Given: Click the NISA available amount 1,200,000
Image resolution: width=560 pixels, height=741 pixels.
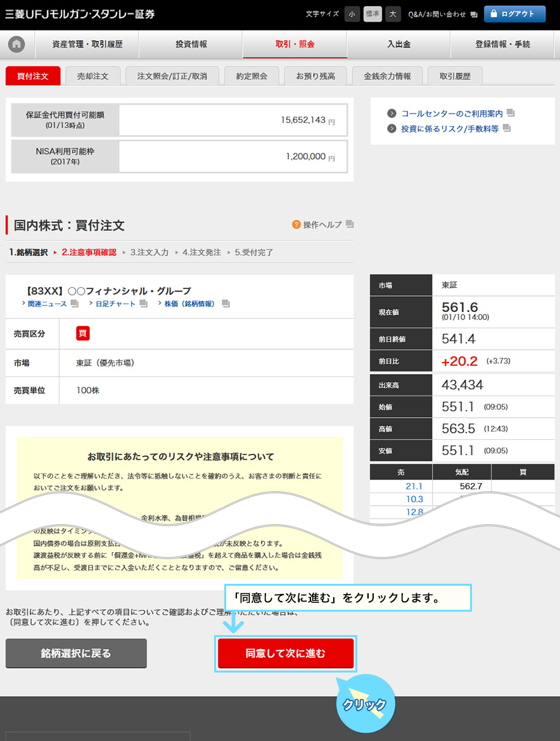Looking at the screenshot, I should click(305, 157).
